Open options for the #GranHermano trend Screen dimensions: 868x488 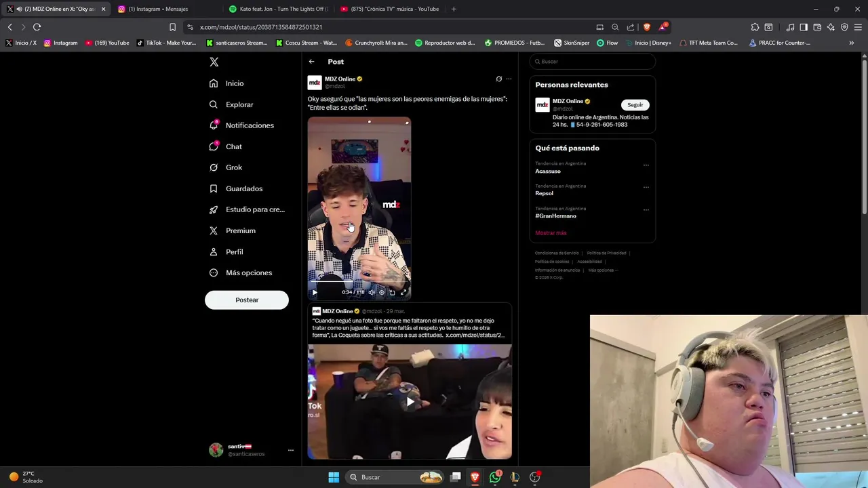[x=646, y=209]
